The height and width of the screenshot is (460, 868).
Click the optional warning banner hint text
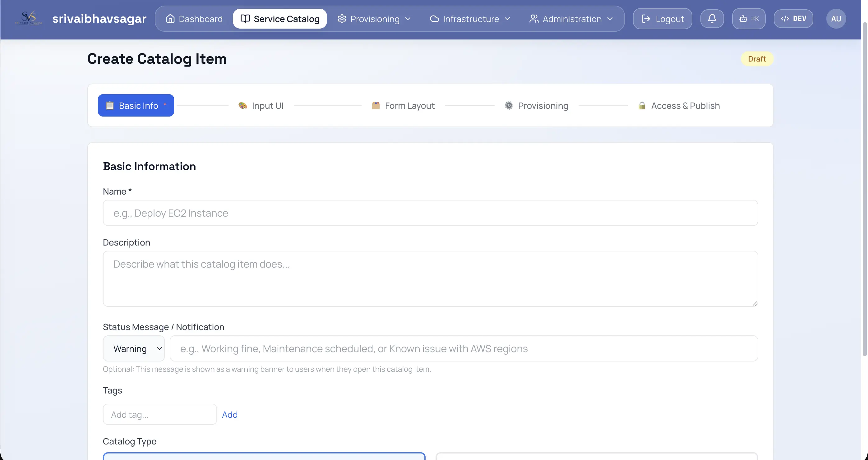point(266,369)
